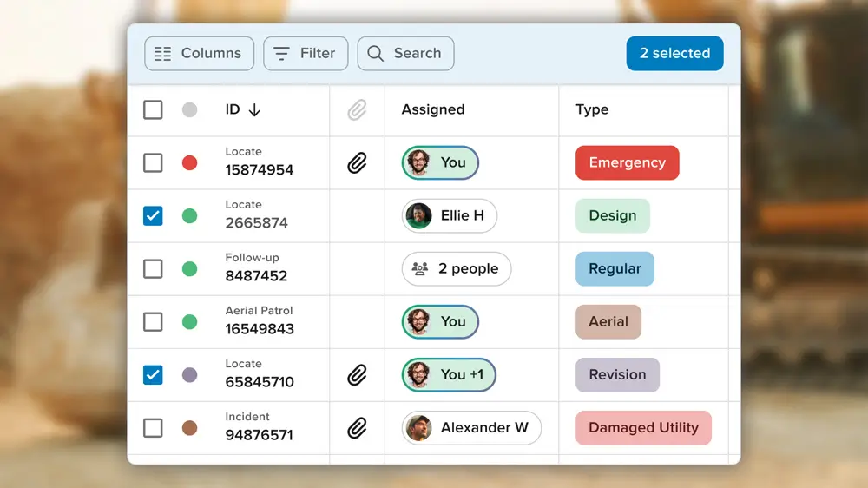Click the Incident label above 94876571
The width and height of the screenshot is (868, 488).
247,417
